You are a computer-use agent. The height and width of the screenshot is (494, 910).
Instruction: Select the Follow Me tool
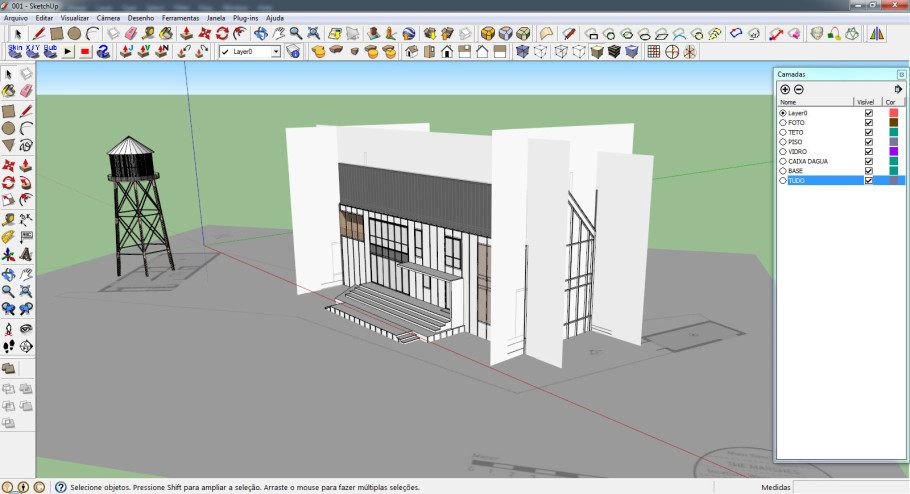click(x=26, y=183)
